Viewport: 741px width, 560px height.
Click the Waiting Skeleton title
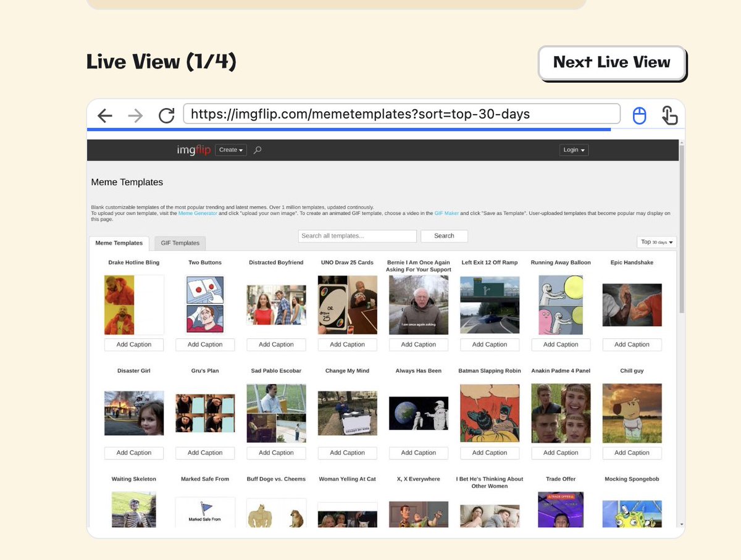pyautogui.click(x=134, y=479)
